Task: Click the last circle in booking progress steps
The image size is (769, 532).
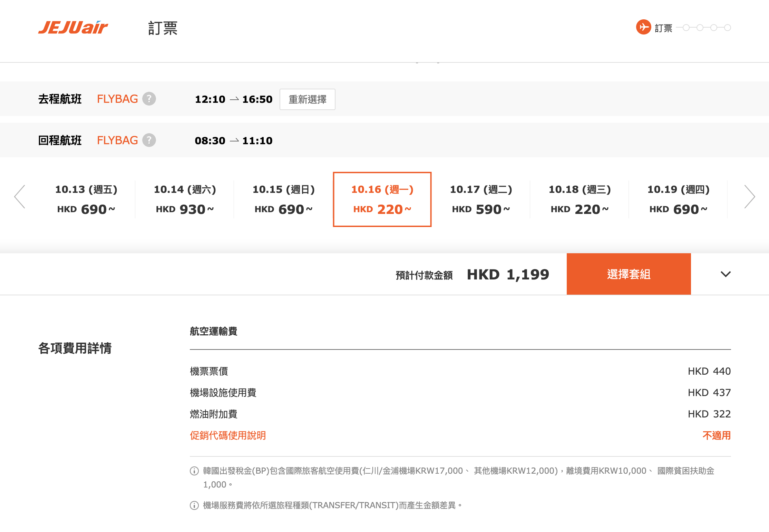Action: tap(727, 28)
